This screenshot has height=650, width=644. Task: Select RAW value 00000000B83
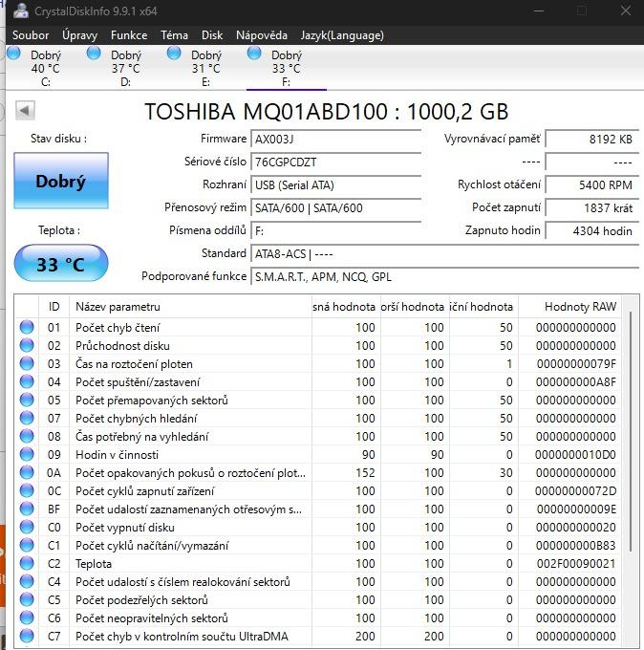(x=576, y=546)
